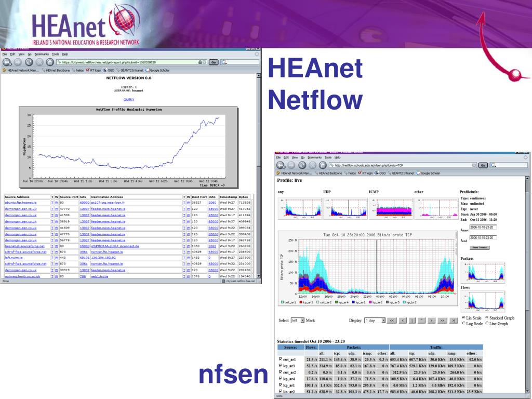532x399 pixels.
Task: Select Stacked Graph radio button
Action: tap(487, 317)
